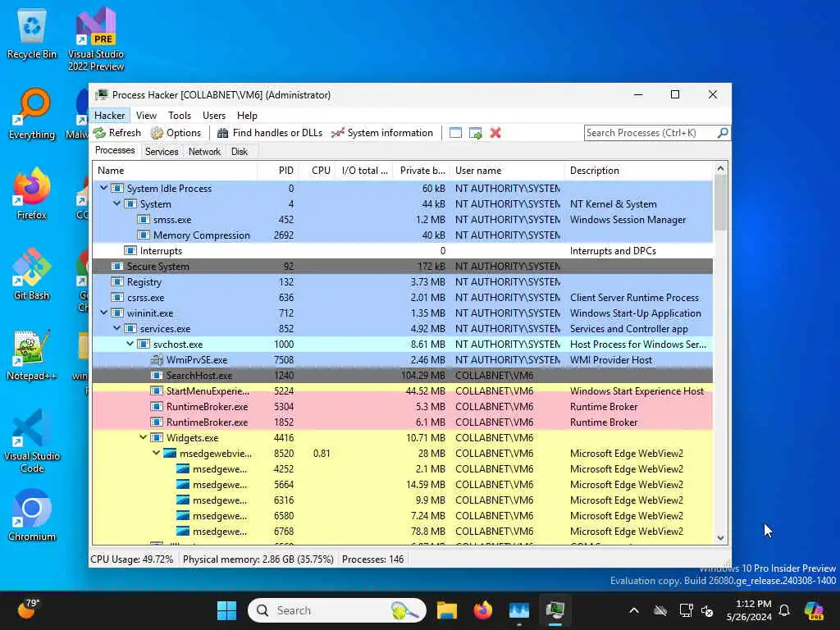The height and width of the screenshot is (630, 840).
Task: Open the Users menu
Action: pyautogui.click(x=214, y=116)
